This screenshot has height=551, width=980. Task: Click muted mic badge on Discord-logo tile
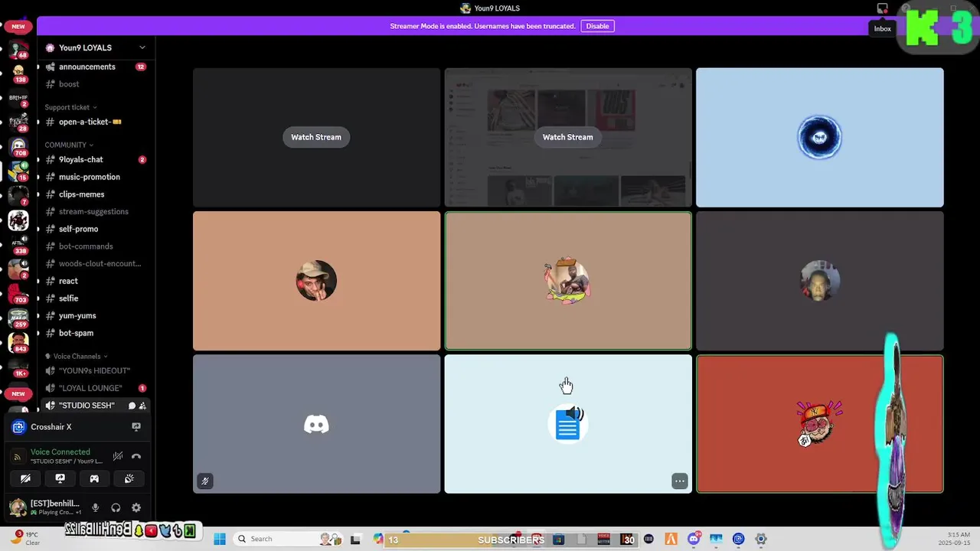point(204,481)
